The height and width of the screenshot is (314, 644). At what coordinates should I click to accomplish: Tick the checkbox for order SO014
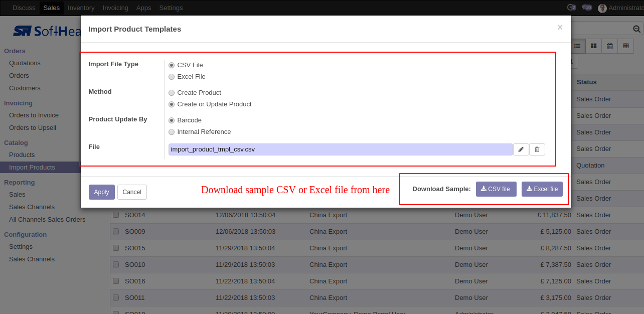(x=116, y=215)
